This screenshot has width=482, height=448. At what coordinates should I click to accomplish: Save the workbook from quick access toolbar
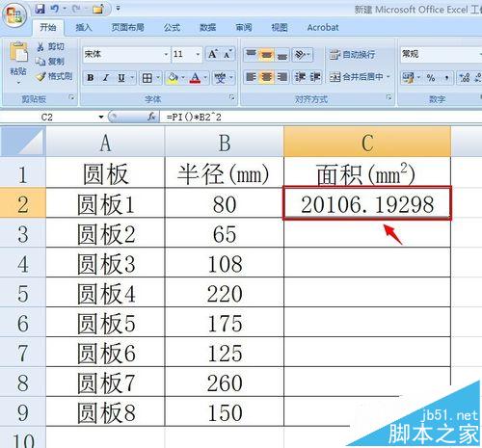(x=40, y=9)
